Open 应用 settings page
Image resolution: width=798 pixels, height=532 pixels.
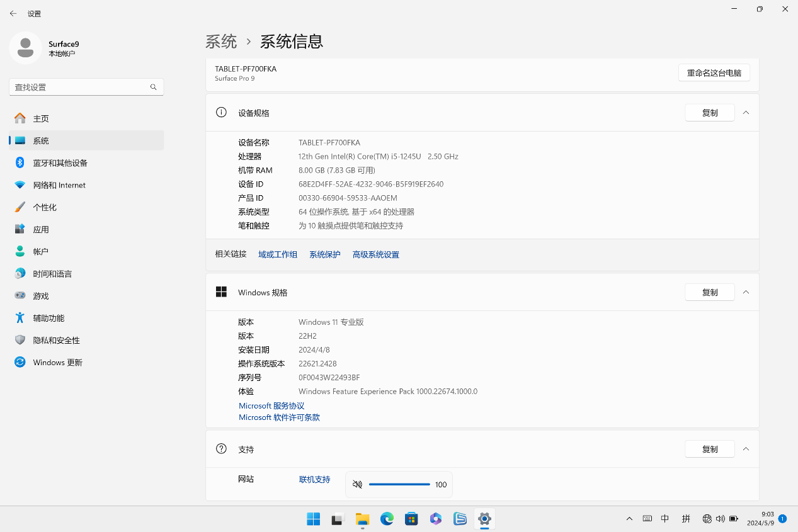(86, 229)
